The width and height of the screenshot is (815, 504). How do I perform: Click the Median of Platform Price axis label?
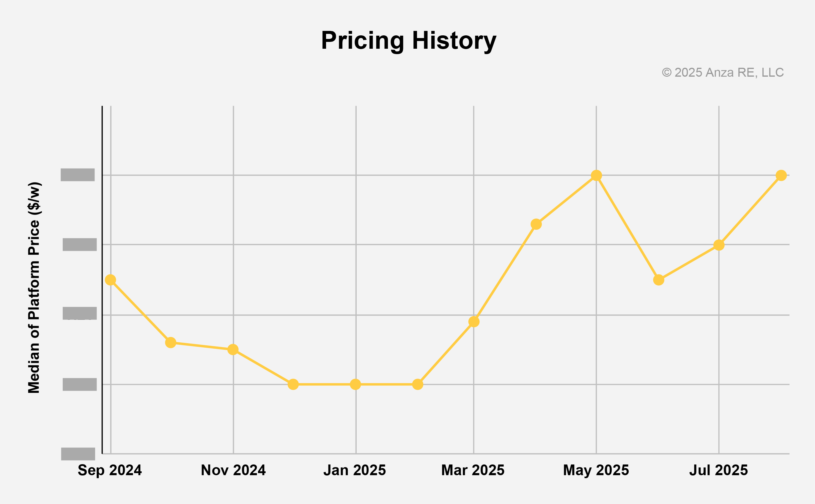[x=34, y=287]
